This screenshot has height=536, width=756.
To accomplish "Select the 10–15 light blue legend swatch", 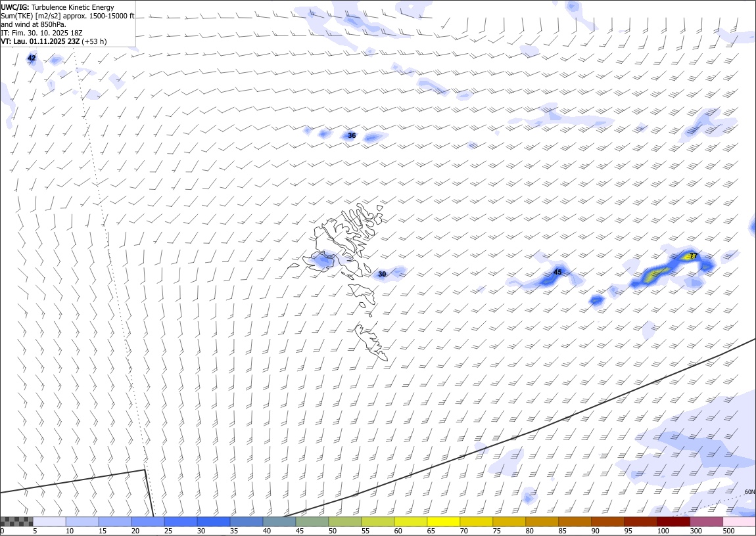I will click(82, 522).
